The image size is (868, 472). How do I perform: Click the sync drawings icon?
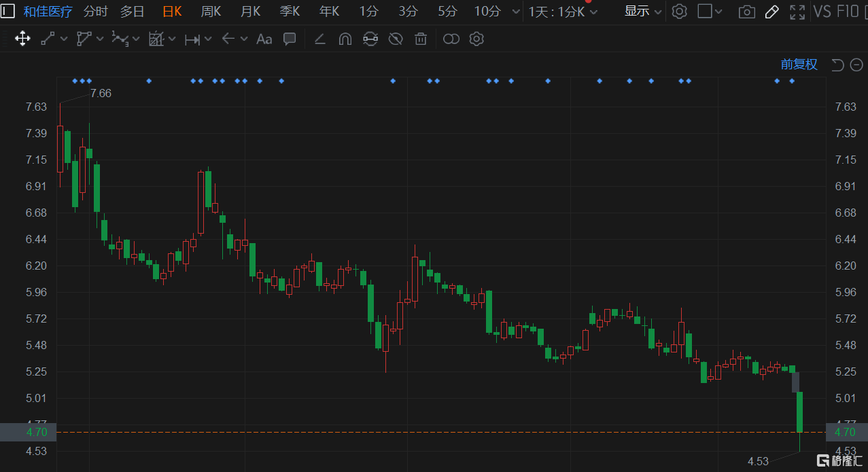click(x=370, y=39)
